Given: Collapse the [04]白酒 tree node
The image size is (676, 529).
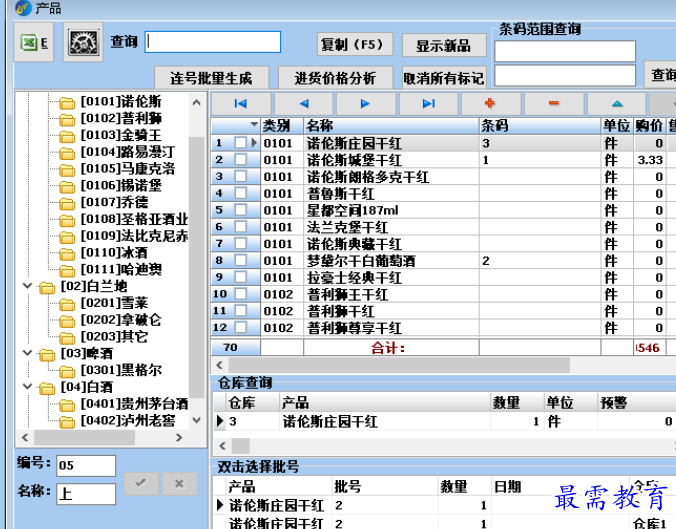Looking at the screenshot, I should [28, 386].
